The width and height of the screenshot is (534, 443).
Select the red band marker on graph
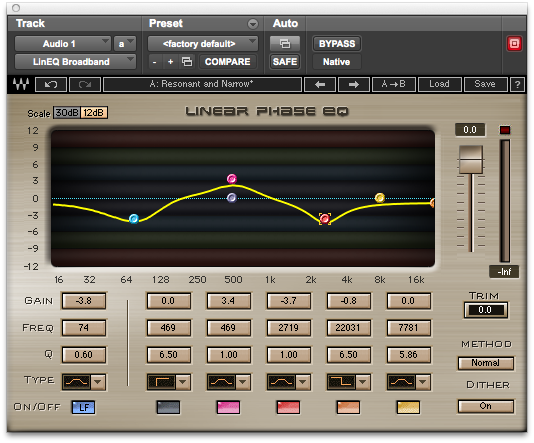[325, 219]
